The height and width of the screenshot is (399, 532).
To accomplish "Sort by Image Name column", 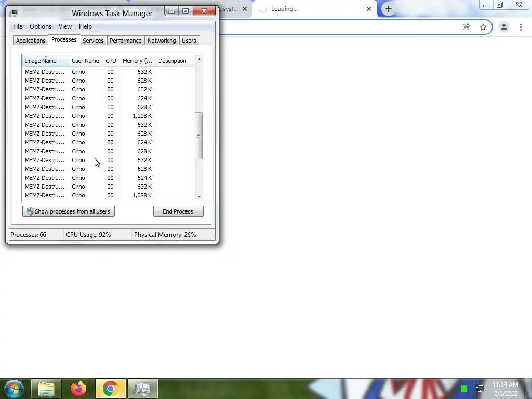I will (x=46, y=61).
